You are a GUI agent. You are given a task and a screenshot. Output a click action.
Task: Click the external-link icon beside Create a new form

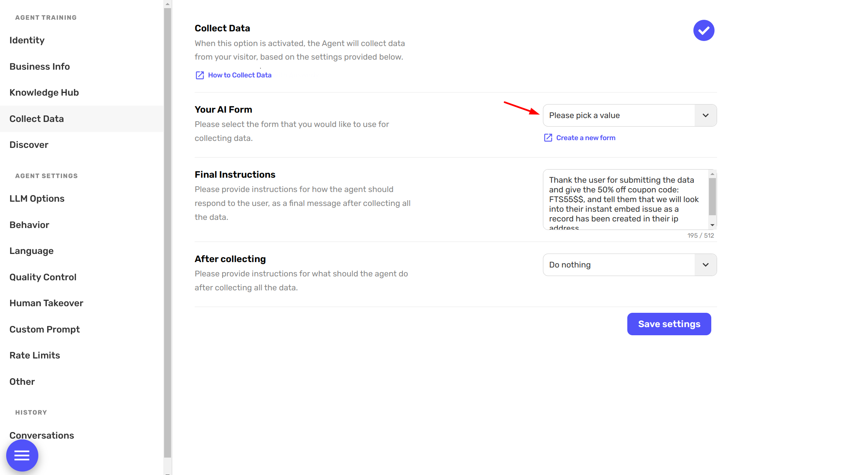pos(548,138)
